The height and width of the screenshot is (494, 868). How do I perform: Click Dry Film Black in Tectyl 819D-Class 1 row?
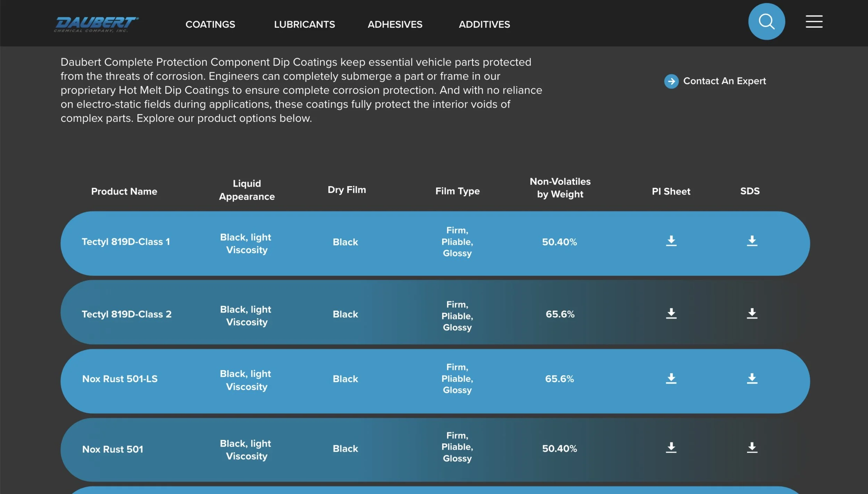click(x=345, y=242)
